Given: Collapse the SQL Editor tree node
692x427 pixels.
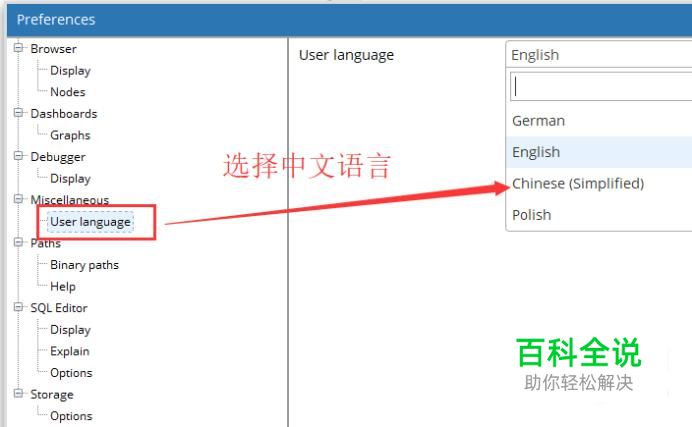Looking at the screenshot, I should pyautogui.click(x=19, y=307).
